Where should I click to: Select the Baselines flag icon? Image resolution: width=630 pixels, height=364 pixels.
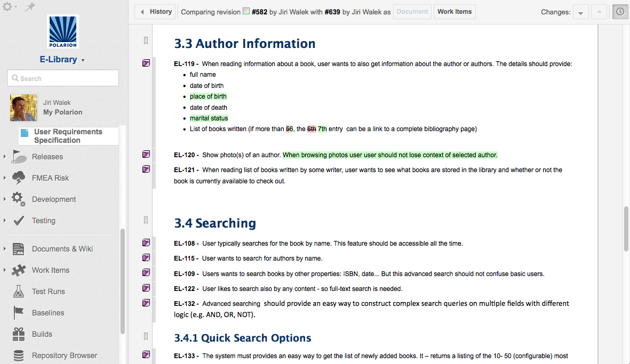coord(18,313)
